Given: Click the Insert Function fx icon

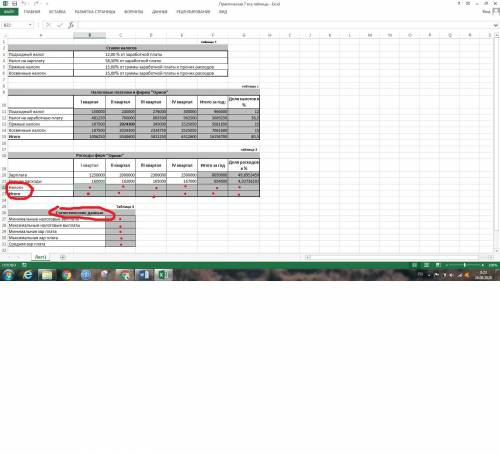Looking at the screenshot, I should coord(71,25).
